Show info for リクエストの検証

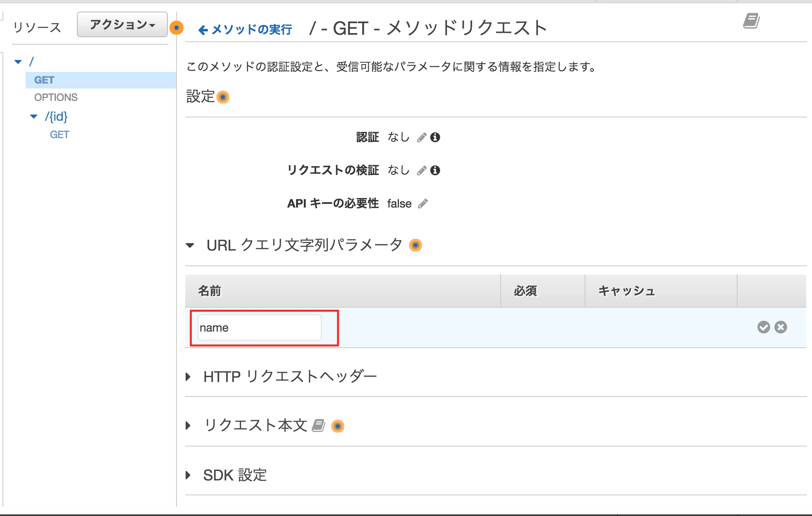[x=435, y=170]
